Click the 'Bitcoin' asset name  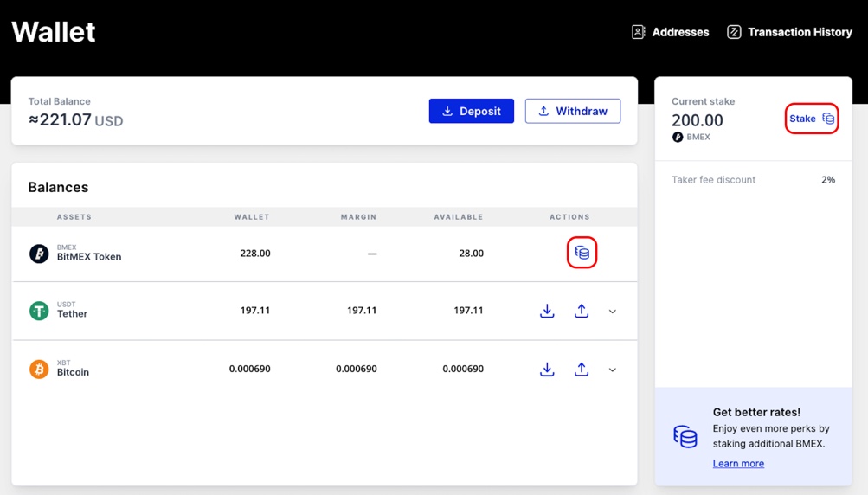pyautogui.click(x=73, y=372)
